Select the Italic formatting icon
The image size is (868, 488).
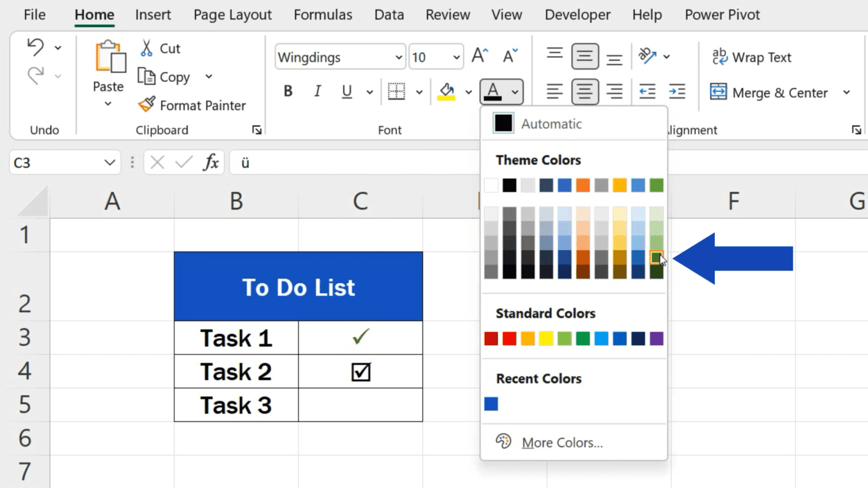(x=317, y=91)
